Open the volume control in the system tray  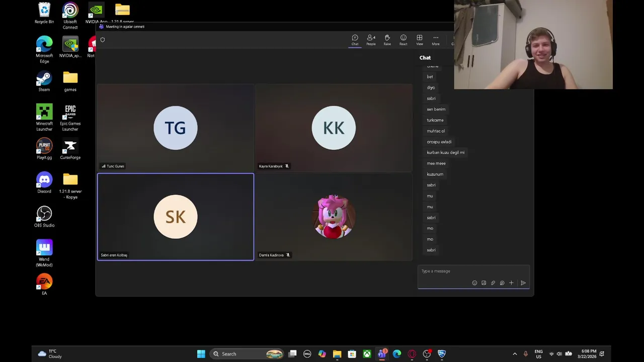pyautogui.click(x=559, y=354)
